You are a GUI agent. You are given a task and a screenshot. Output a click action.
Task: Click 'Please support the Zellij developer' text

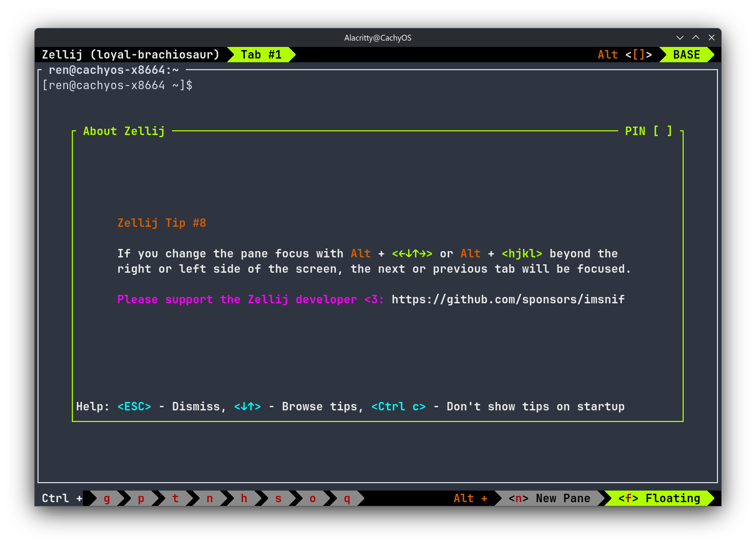pyautogui.click(x=237, y=300)
